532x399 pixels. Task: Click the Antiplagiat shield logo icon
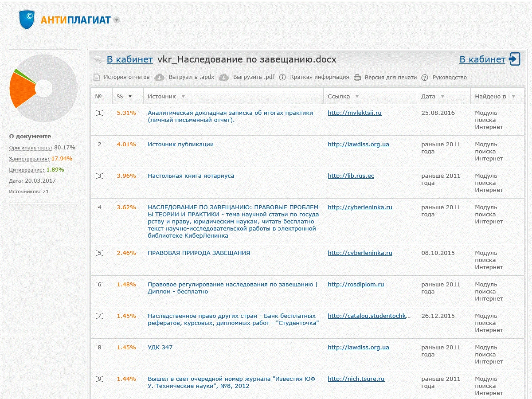click(27, 20)
